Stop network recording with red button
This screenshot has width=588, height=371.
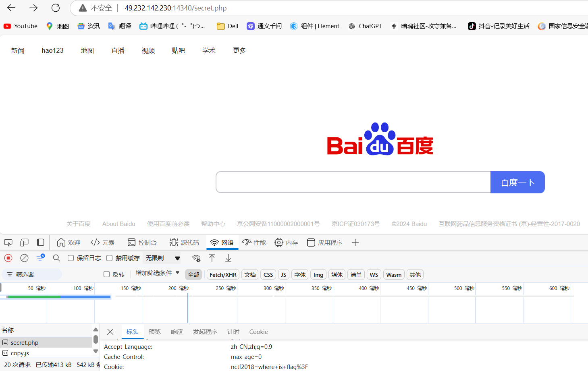(8, 258)
